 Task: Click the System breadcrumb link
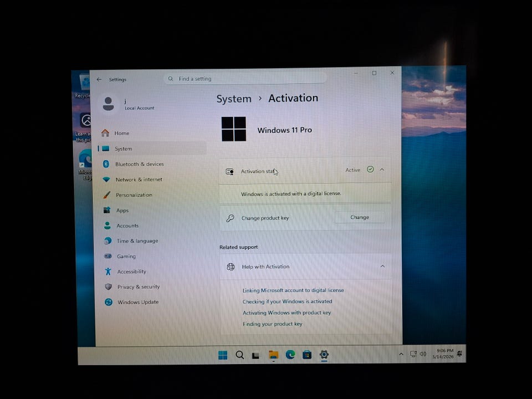pyautogui.click(x=234, y=99)
